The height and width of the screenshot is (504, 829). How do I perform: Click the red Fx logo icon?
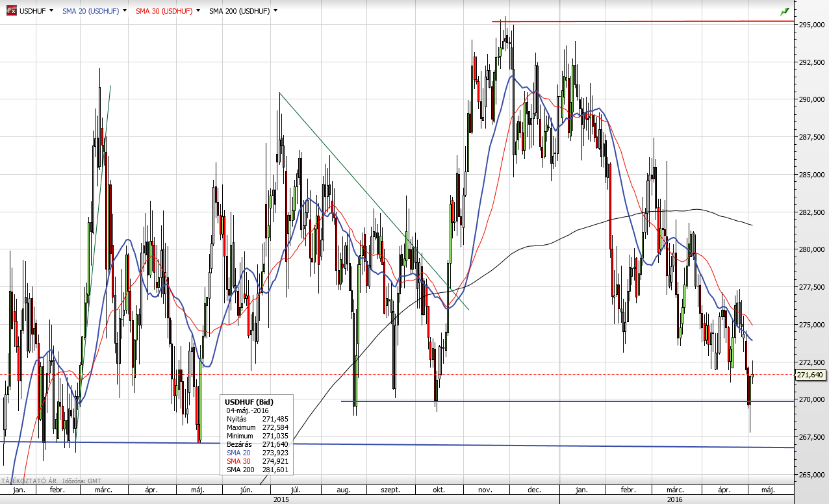[11, 11]
